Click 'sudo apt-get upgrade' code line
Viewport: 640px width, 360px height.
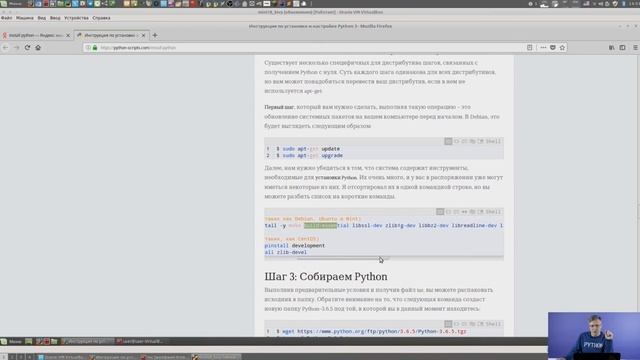313,156
